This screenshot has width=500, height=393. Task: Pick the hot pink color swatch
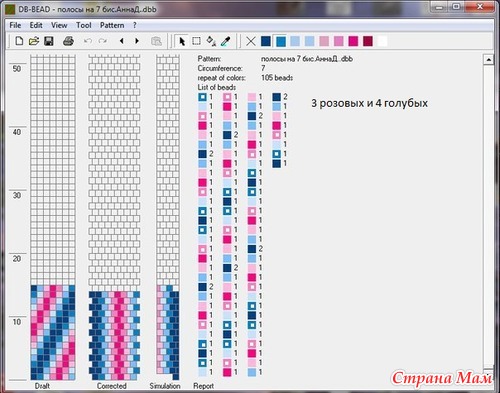pos(353,41)
